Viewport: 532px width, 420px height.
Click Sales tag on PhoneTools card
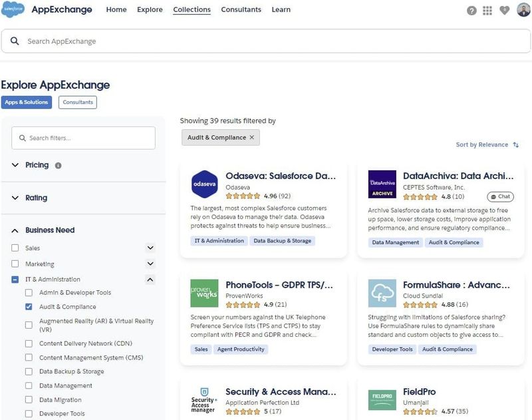(201, 349)
